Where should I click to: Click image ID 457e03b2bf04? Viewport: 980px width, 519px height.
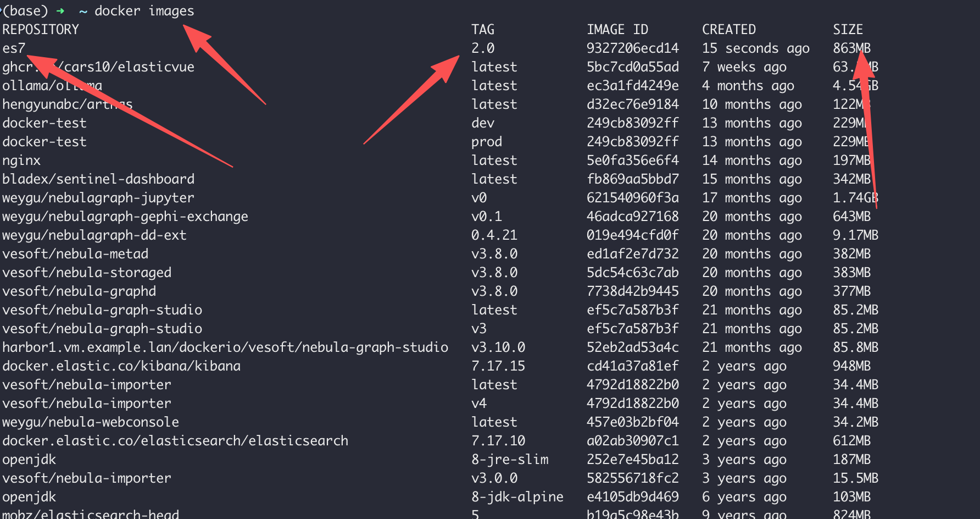click(633, 422)
